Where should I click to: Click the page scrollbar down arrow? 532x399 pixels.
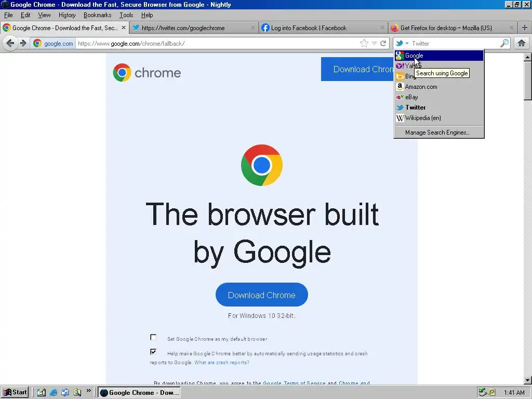pos(528,380)
